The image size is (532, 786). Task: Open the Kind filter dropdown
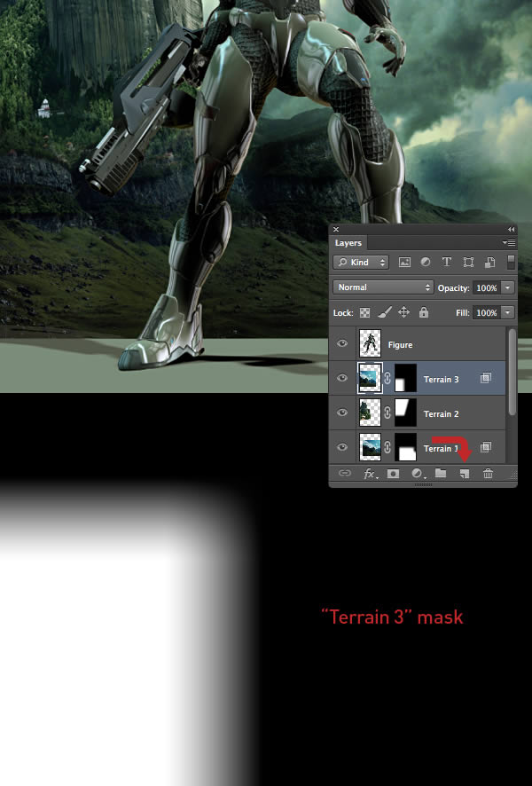click(x=361, y=263)
